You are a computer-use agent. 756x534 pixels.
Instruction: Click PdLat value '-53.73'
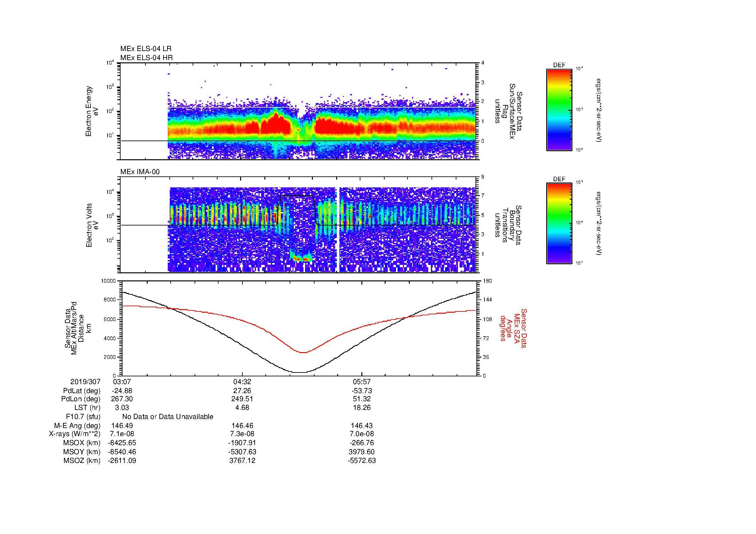(362, 391)
